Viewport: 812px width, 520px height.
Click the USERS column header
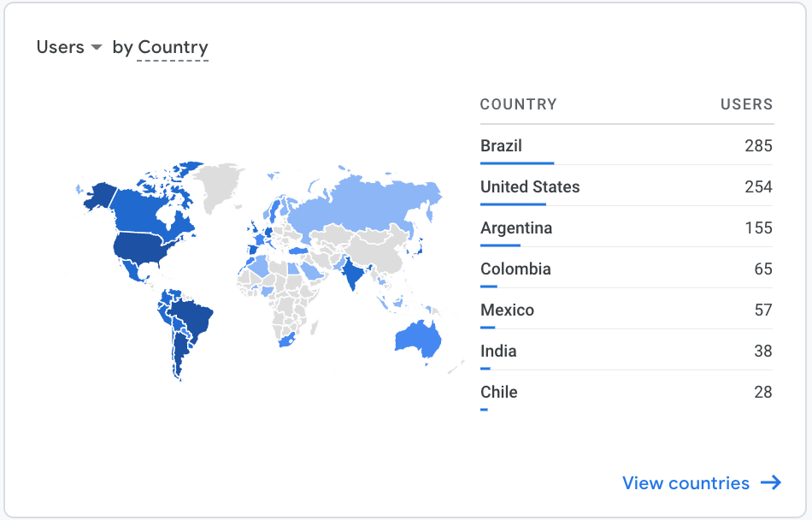pyautogui.click(x=746, y=104)
